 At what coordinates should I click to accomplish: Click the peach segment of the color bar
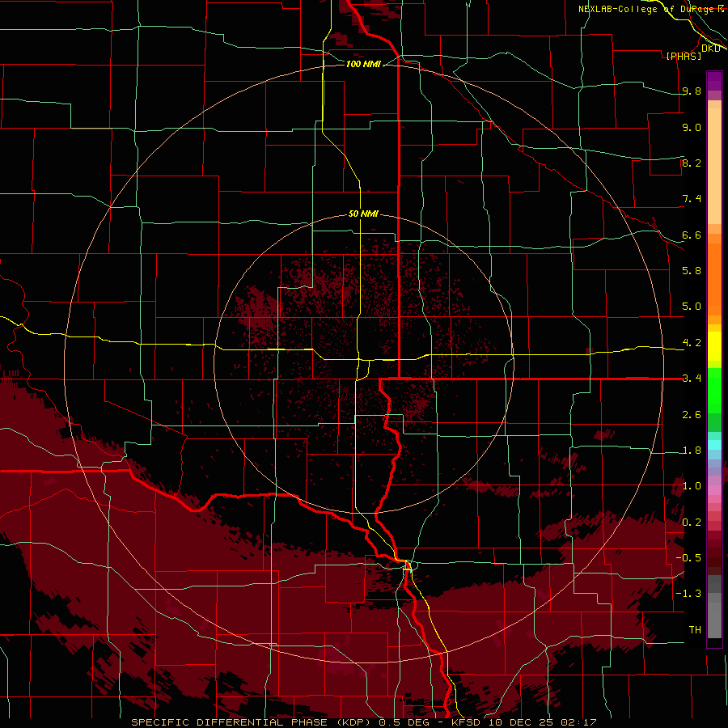point(714,166)
